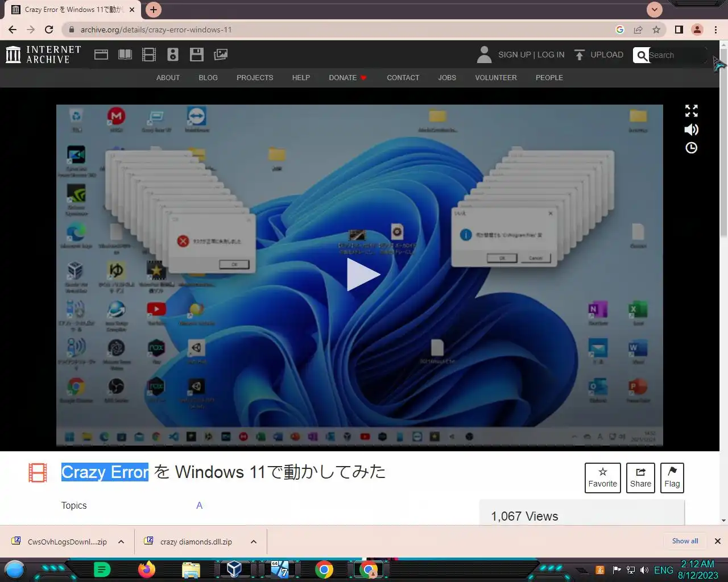Click the taskbar volume speaker icon
This screenshot has width=728, height=582.
coord(644,570)
